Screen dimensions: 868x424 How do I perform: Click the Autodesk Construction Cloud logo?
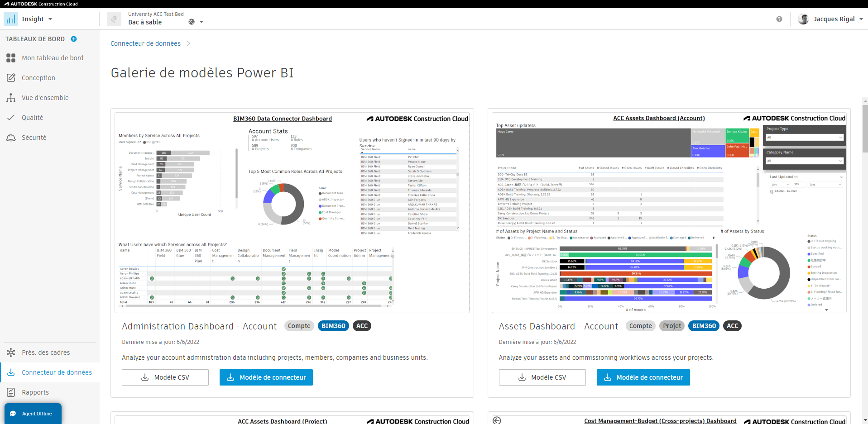(41, 4)
